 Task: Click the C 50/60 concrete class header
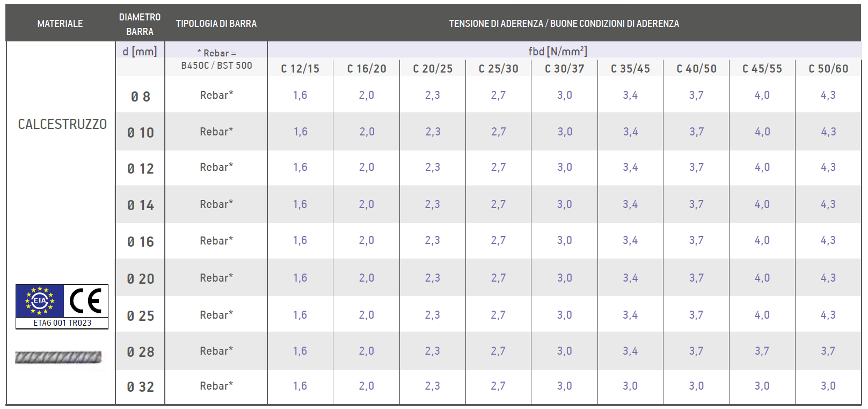click(828, 69)
